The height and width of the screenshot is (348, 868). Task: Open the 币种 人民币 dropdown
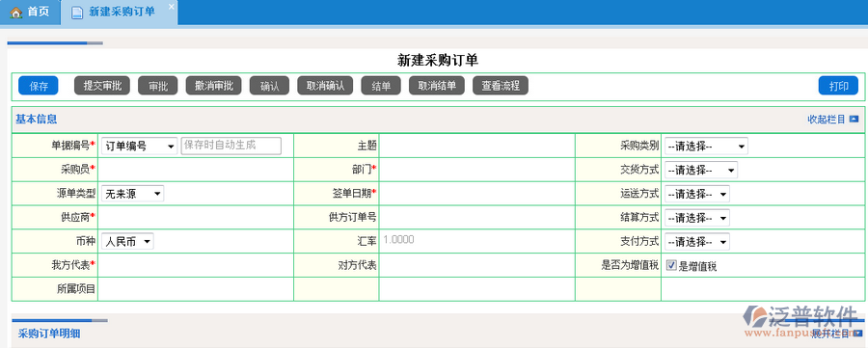pyautogui.click(x=127, y=242)
